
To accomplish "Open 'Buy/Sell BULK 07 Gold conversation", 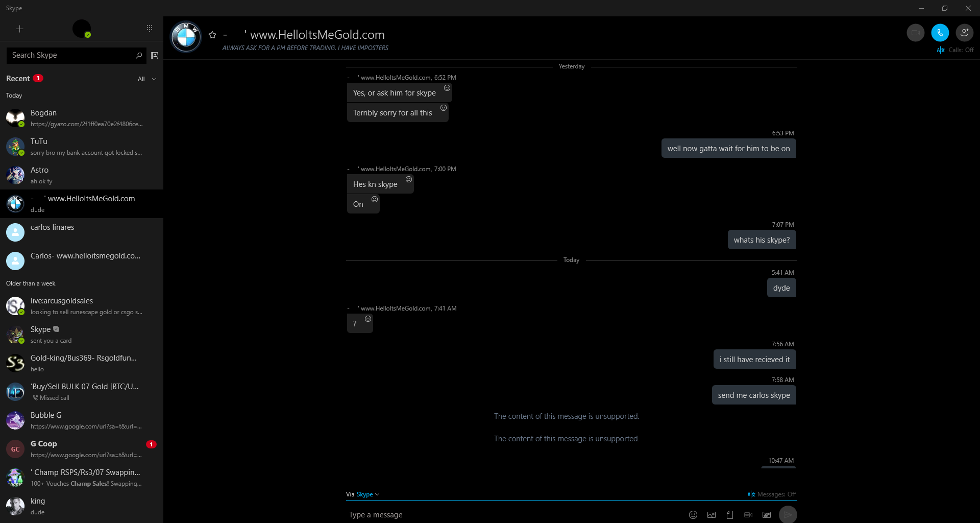I will click(x=82, y=392).
